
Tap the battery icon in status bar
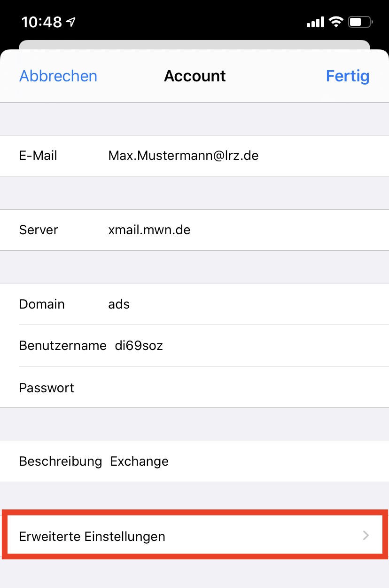coord(360,22)
